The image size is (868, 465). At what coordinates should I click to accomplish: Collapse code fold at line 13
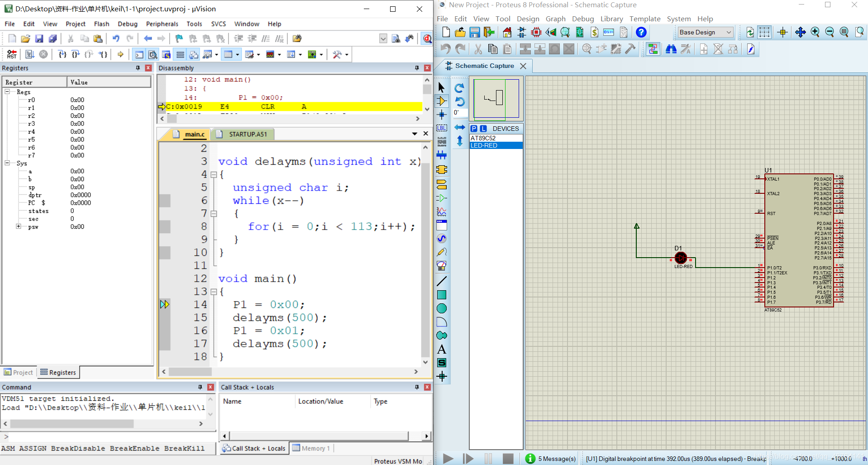pos(214,292)
